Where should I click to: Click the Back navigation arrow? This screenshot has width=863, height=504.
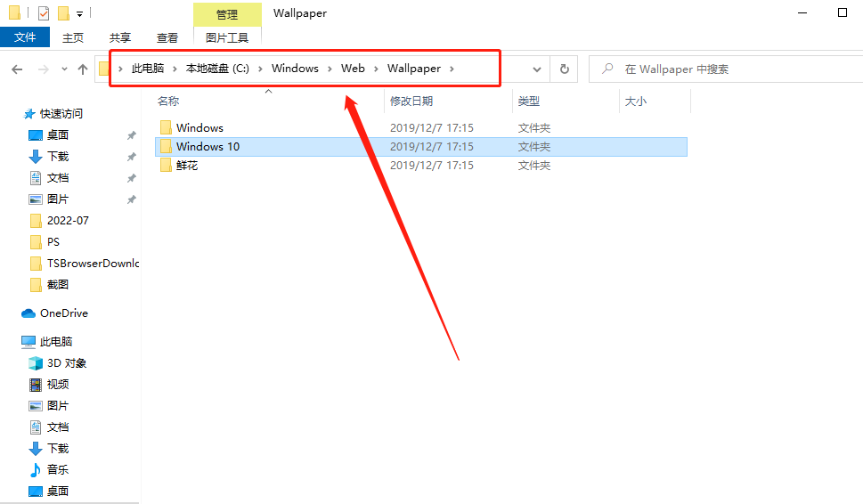[17, 69]
